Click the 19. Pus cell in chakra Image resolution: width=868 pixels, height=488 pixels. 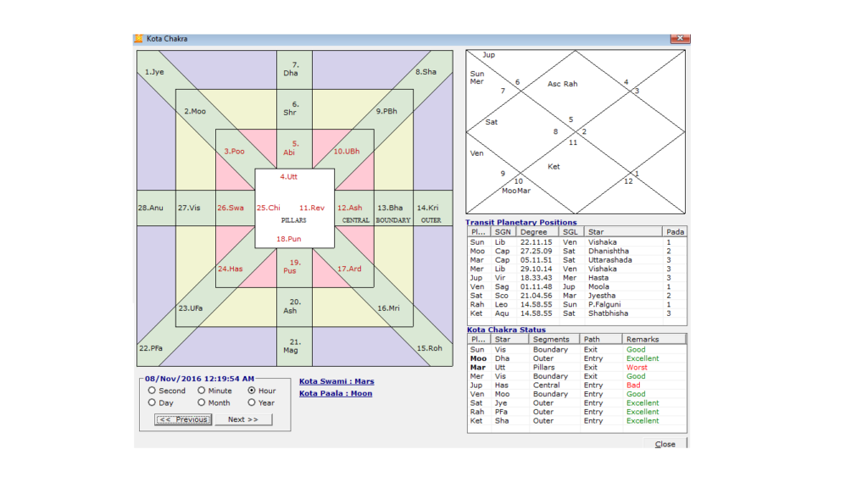point(292,267)
